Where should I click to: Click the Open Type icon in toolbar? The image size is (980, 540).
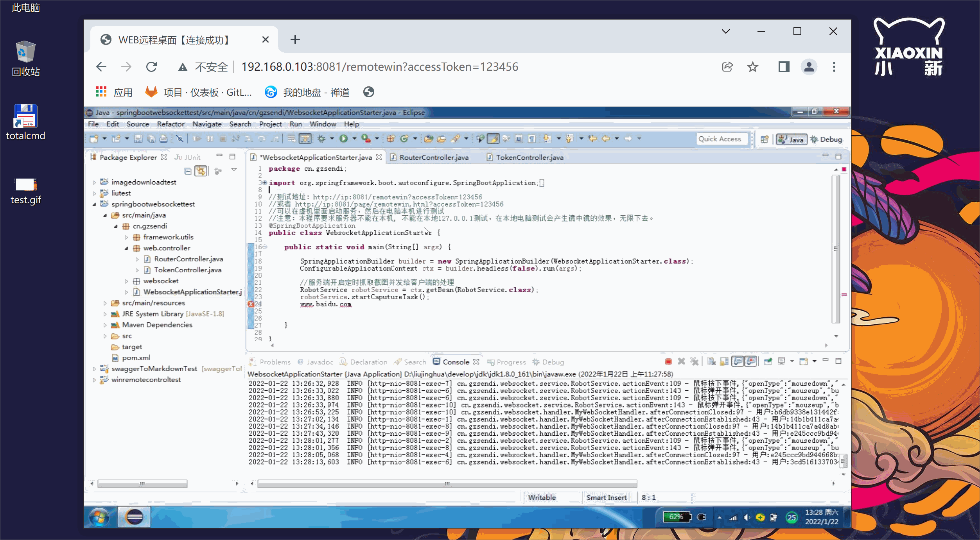(429, 139)
